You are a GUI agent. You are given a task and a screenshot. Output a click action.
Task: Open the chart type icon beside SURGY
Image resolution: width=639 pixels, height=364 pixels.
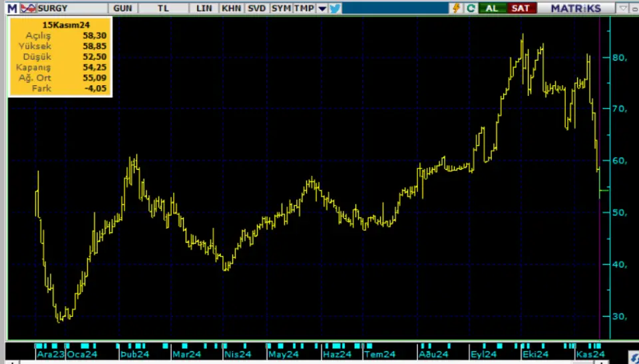click(28, 8)
